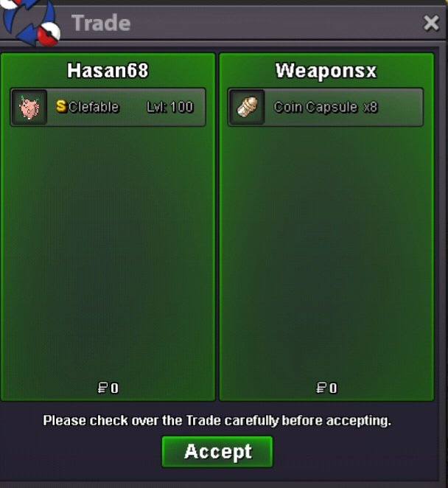Click the Coin Capsule item icon

247,108
